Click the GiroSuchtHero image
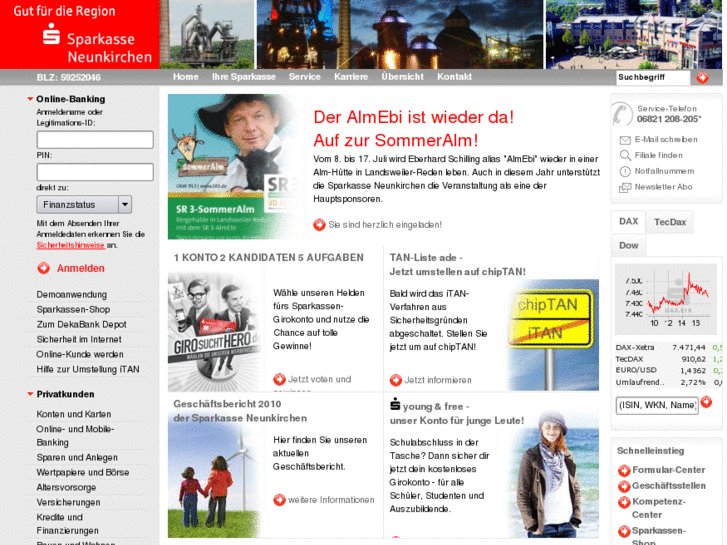This screenshot has width=727, height=545. click(x=216, y=332)
